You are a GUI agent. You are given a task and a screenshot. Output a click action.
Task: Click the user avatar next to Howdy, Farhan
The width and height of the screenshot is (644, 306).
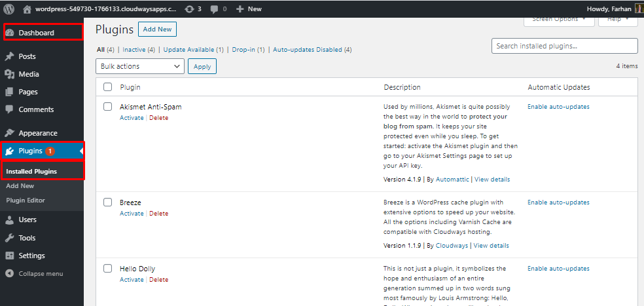pyautogui.click(x=640, y=9)
